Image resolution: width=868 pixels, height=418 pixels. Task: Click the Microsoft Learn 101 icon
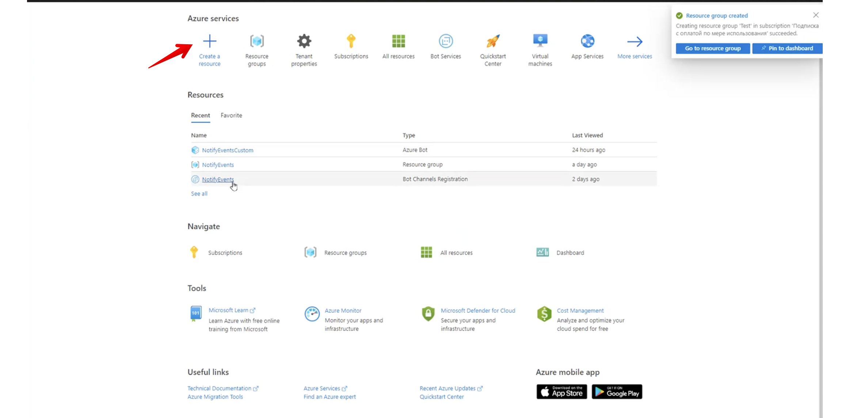tap(196, 313)
